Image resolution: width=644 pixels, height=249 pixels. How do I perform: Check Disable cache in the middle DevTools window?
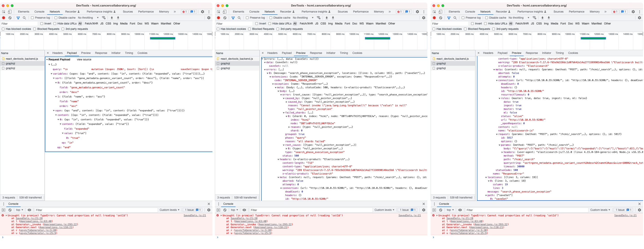click(x=271, y=18)
